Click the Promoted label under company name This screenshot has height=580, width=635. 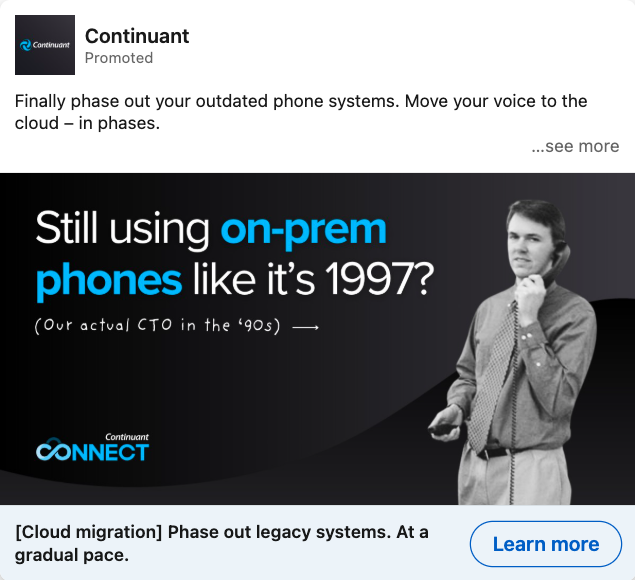[119, 58]
